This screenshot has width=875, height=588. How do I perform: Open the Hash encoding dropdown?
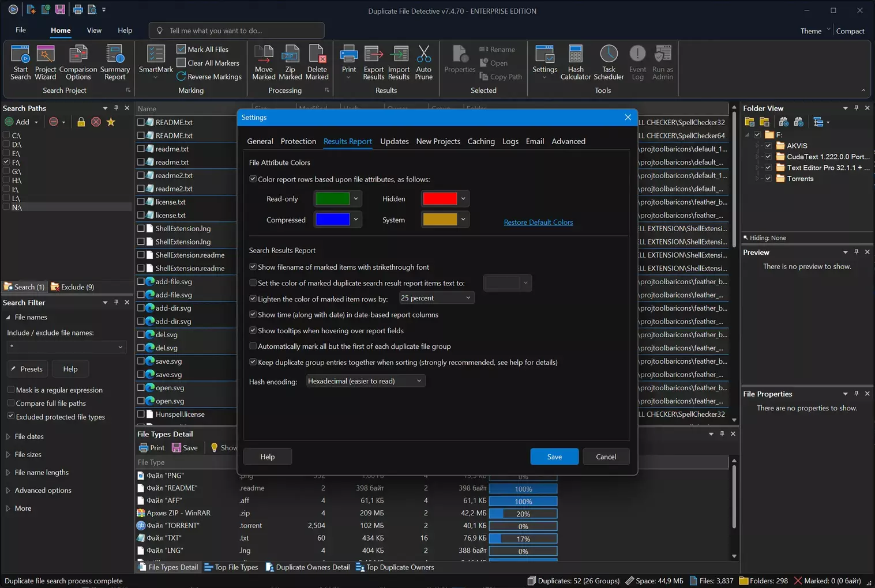(365, 381)
